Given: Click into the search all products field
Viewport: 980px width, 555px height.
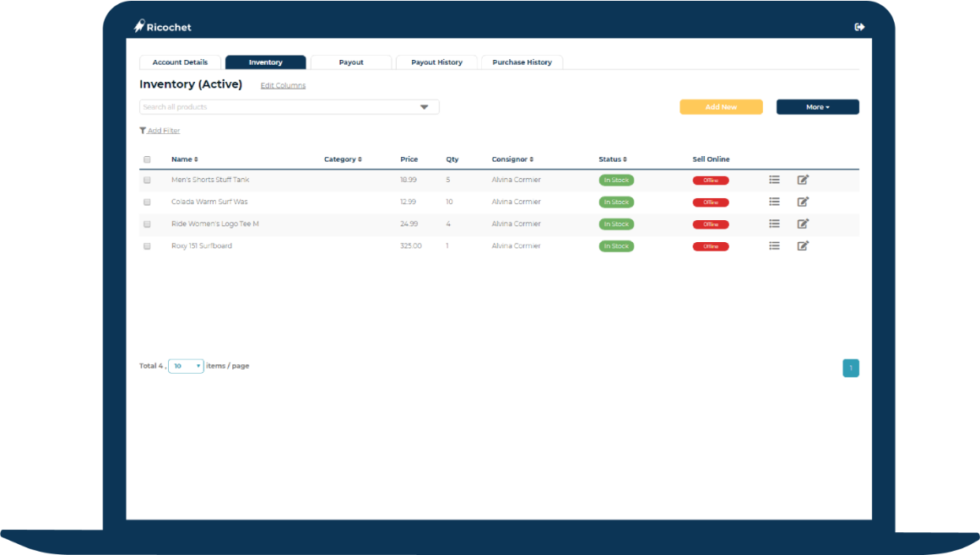Looking at the screenshot, I should [x=279, y=107].
